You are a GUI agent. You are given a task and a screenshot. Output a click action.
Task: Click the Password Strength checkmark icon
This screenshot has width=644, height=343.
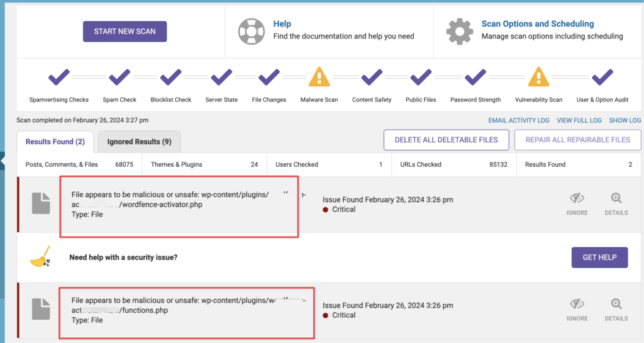point(475,77)
